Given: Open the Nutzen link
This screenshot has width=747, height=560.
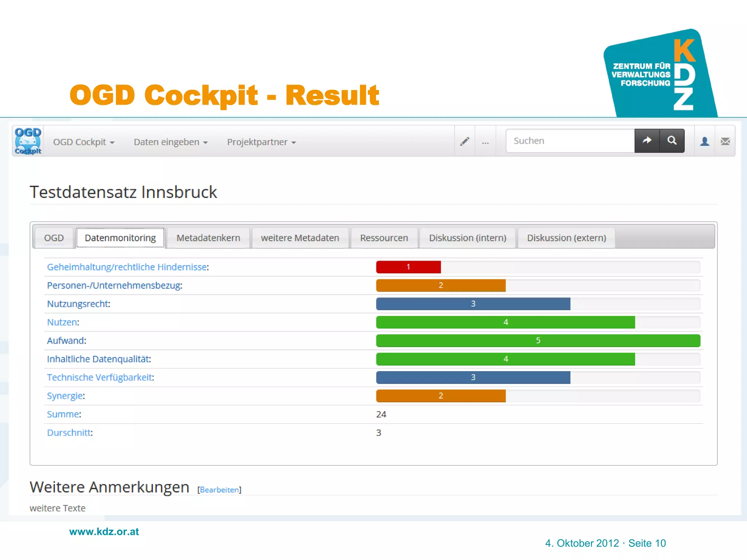Looking at the screenshot, I should point(62,322).
